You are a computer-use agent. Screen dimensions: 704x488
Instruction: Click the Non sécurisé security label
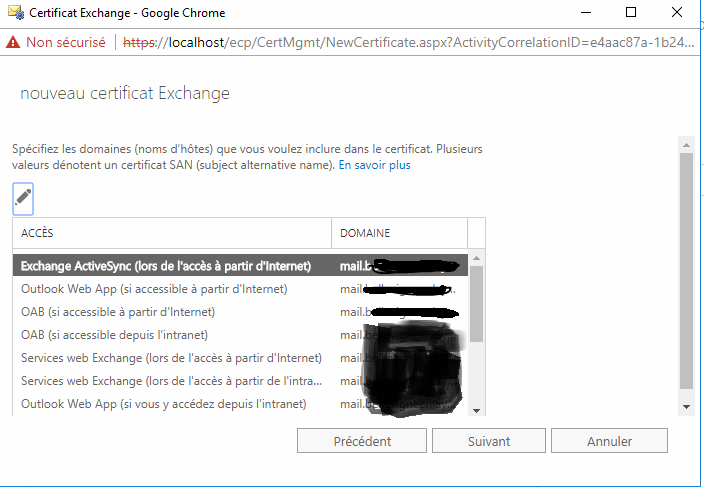(66, 43)
